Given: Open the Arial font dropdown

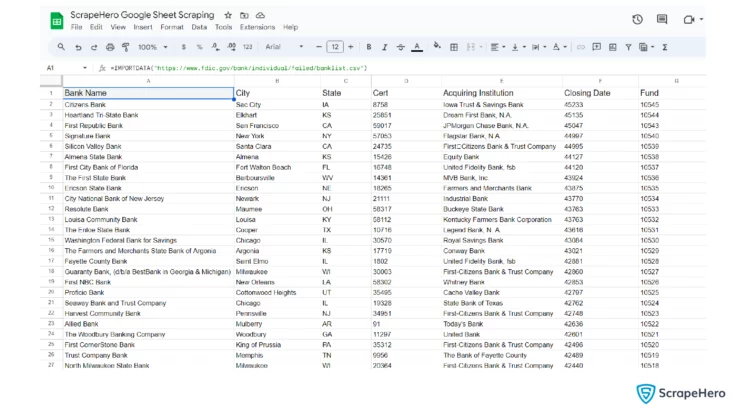Looking at the screenshot, I should (x=284, y=47).
